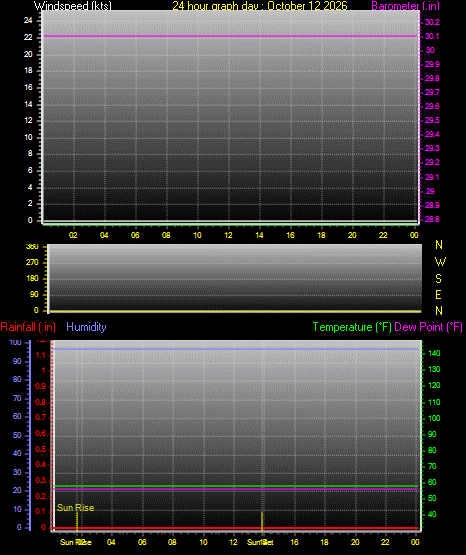Click the red "Rainfall (.in)" legend label
Viewport: 466px width, 555px height.
click(28, 327)
